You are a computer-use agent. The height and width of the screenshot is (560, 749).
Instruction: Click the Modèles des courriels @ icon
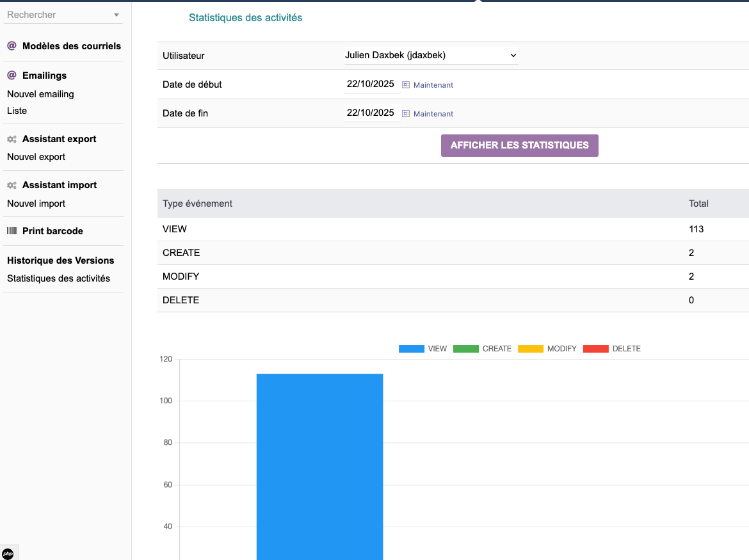pyautogui.click(x=12, y=46)
